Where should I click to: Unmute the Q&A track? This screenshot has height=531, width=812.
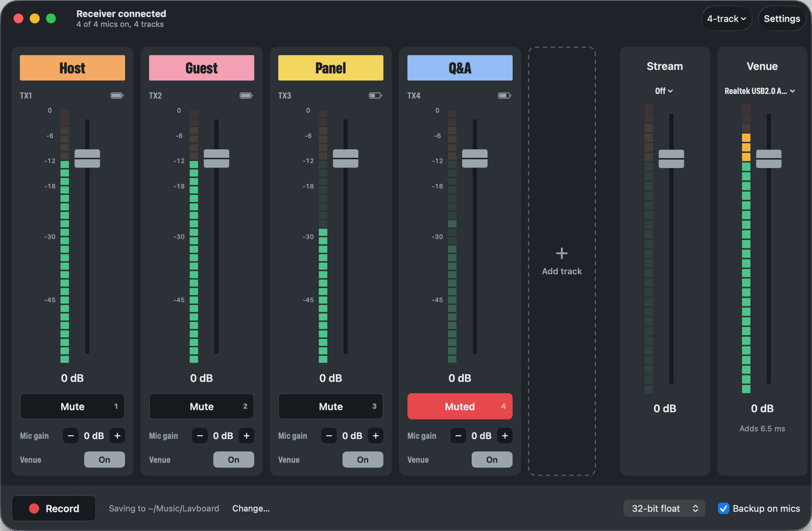click(x=460, y=406)
